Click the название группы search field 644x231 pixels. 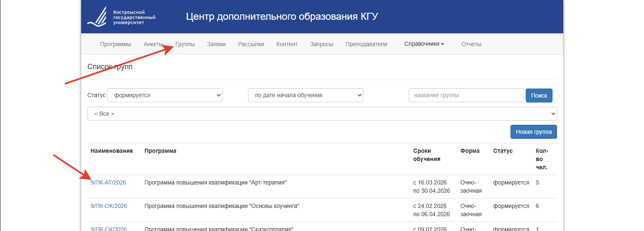pos(466,95)
